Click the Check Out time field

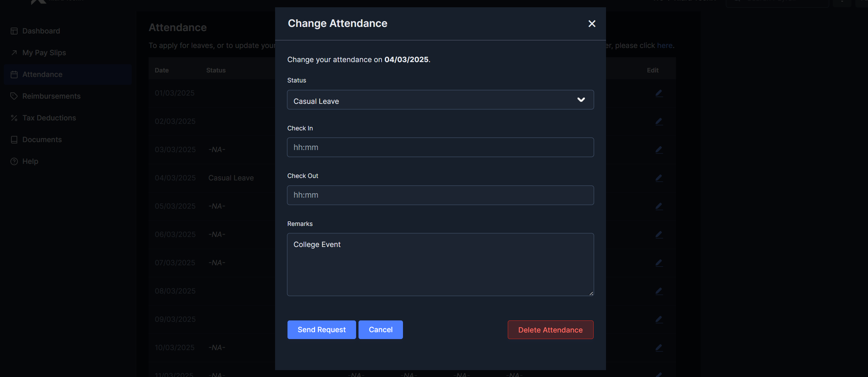(440, 195)
